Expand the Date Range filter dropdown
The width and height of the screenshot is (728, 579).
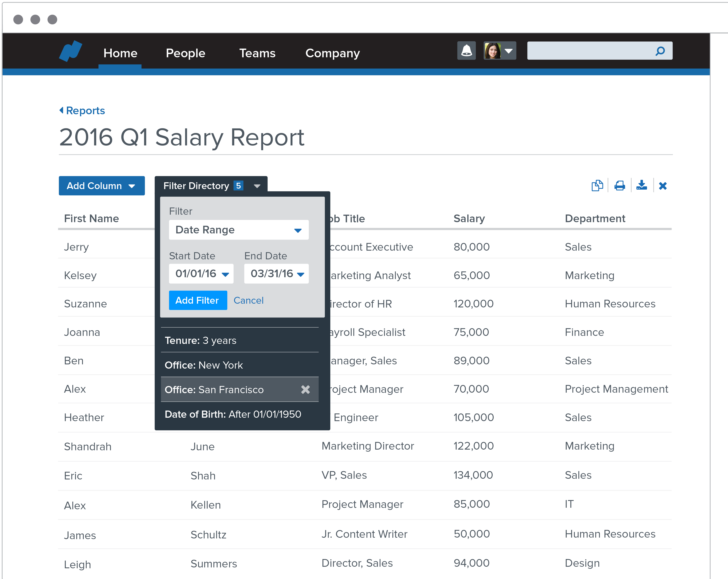click(239, 230)
